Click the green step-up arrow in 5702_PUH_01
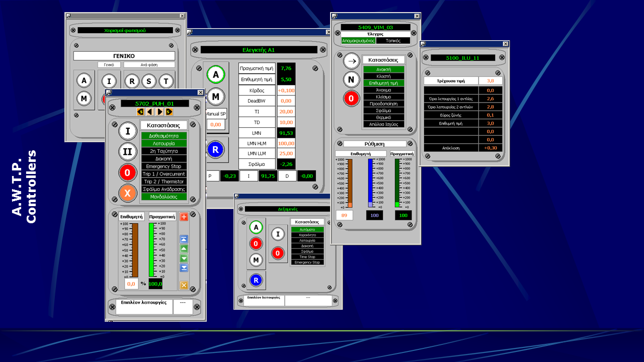This screenshot has width=644, height=362. point(184,249)
